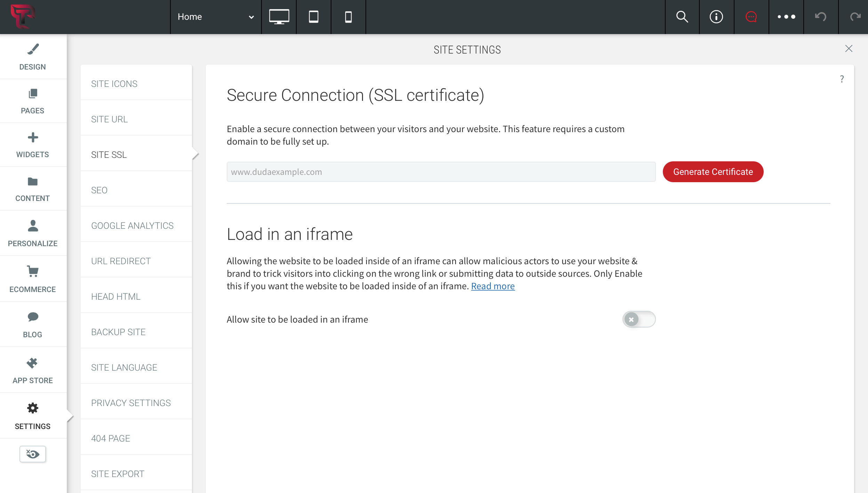Click the domain name input field
The image size is (868, 493).
pos(441,172)
